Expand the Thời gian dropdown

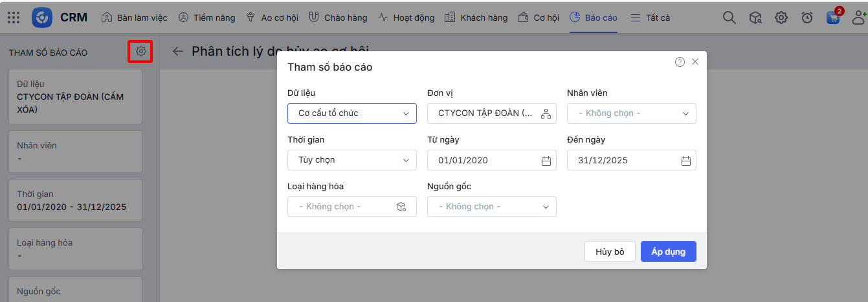coord(352,160)
